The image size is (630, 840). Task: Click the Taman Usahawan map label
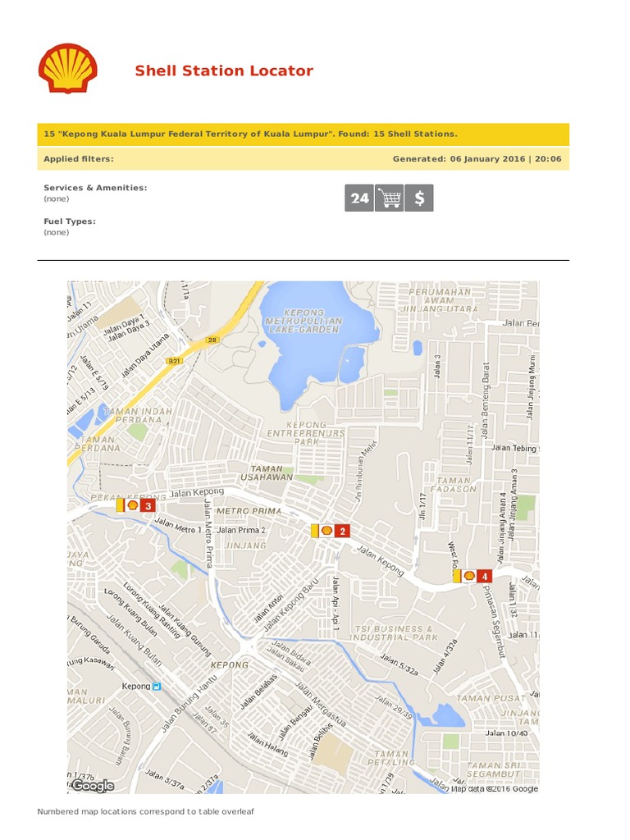[x=267, y=472]
